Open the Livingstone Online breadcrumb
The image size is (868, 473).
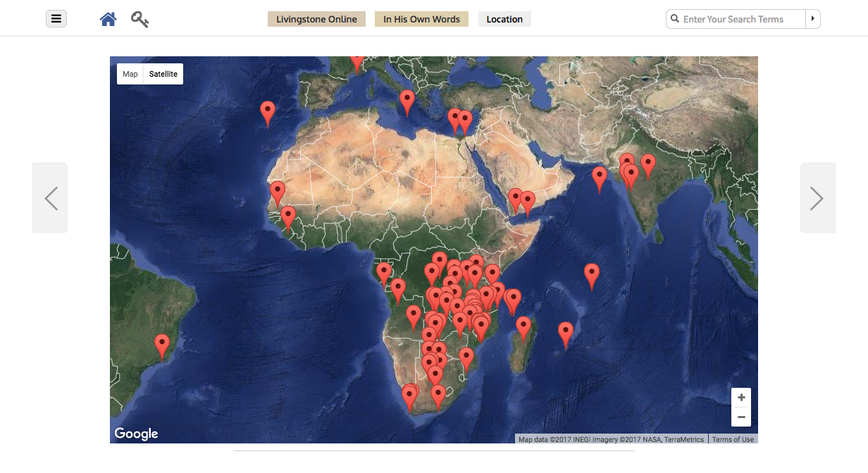point(316,19)
